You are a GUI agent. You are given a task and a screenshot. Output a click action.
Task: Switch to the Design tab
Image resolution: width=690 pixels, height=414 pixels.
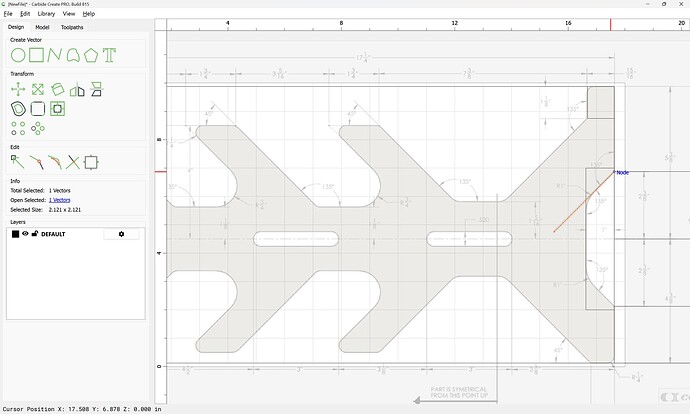click(16, 27)
